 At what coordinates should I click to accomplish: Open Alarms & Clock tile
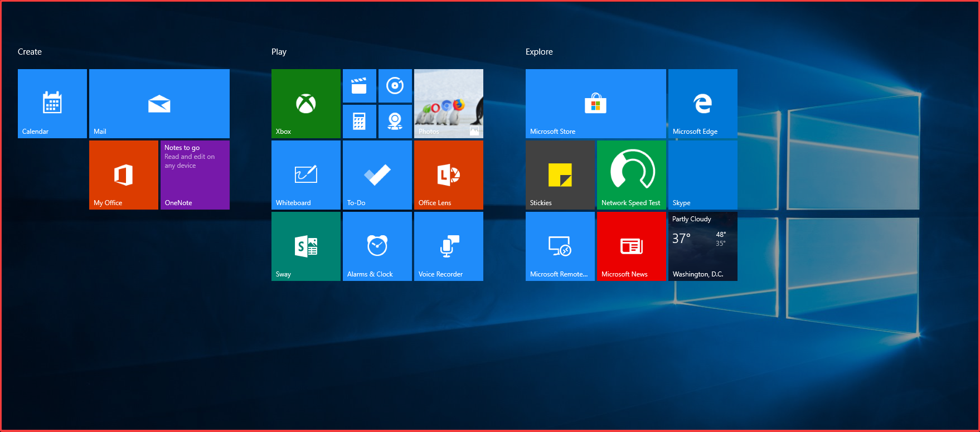pyautogui.click(x=377, y=246)
